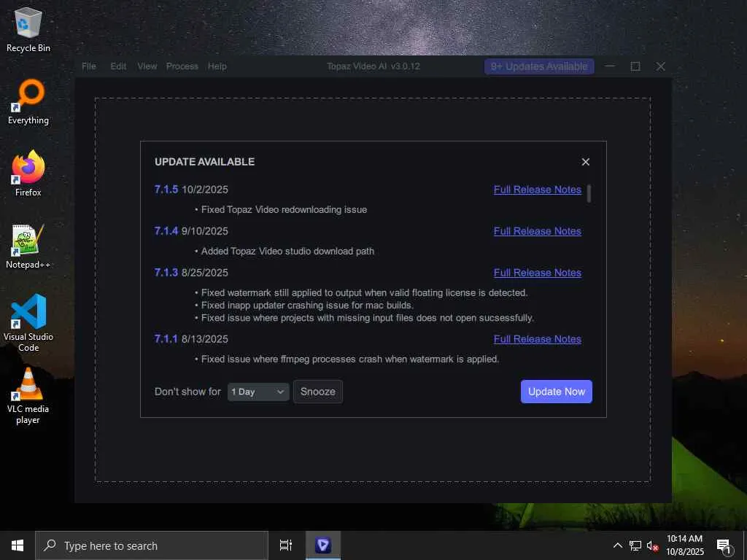Maximize the Topaz Video AI window
This screenshot has width=747, height=560.
[635, 66]
